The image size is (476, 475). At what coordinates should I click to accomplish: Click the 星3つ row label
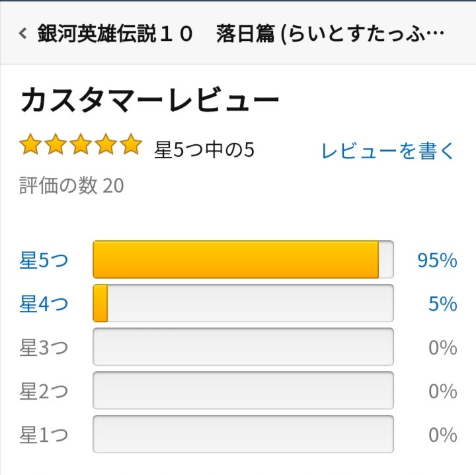(44, 348)
